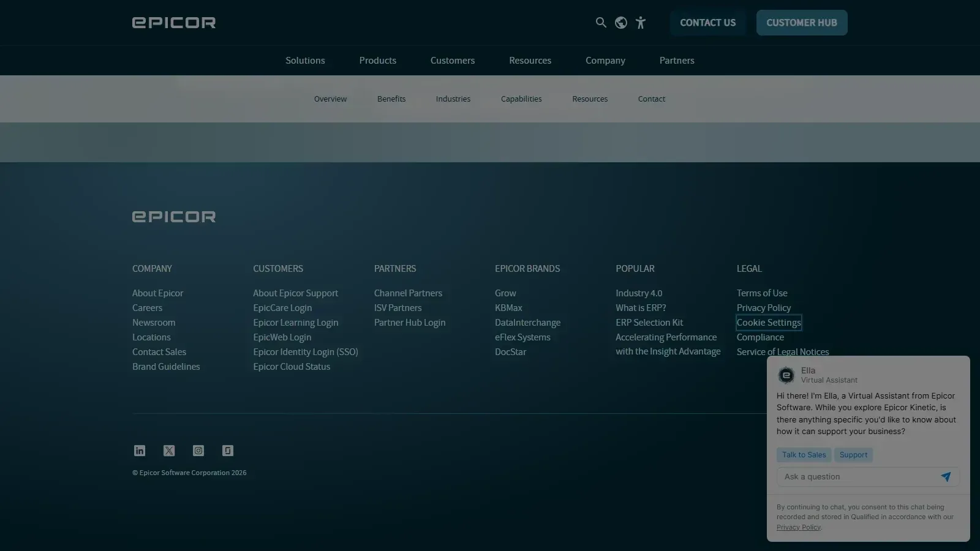Viewport: 980px width, 551px height.
Task: Open the What is ERP? link
Action: tap(641, 308)
